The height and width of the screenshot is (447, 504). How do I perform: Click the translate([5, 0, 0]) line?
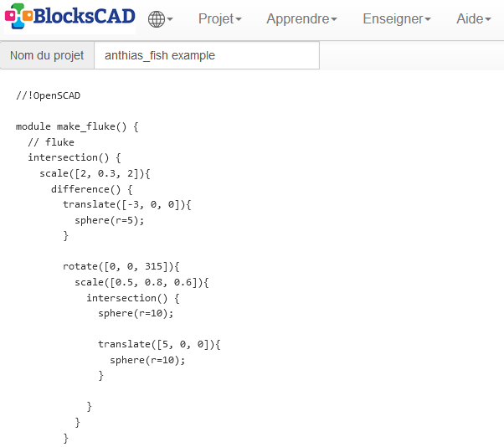pyautogui.click(x=158, y=344)
